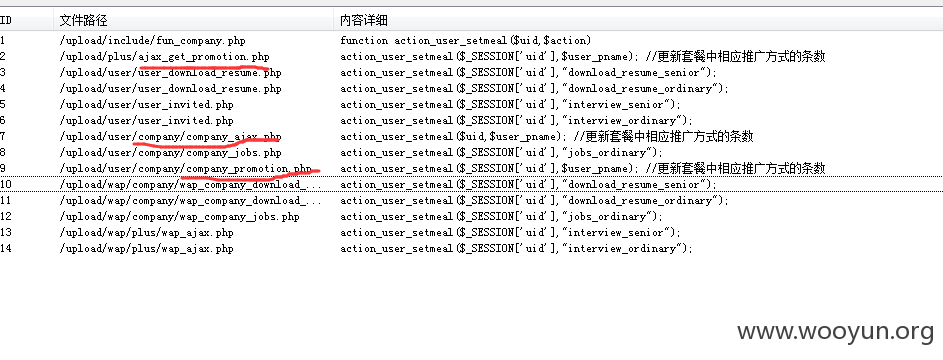Select row 8 'jobs_ordinary' content
This screenshot has width=943, height=360.
point(502,153)
